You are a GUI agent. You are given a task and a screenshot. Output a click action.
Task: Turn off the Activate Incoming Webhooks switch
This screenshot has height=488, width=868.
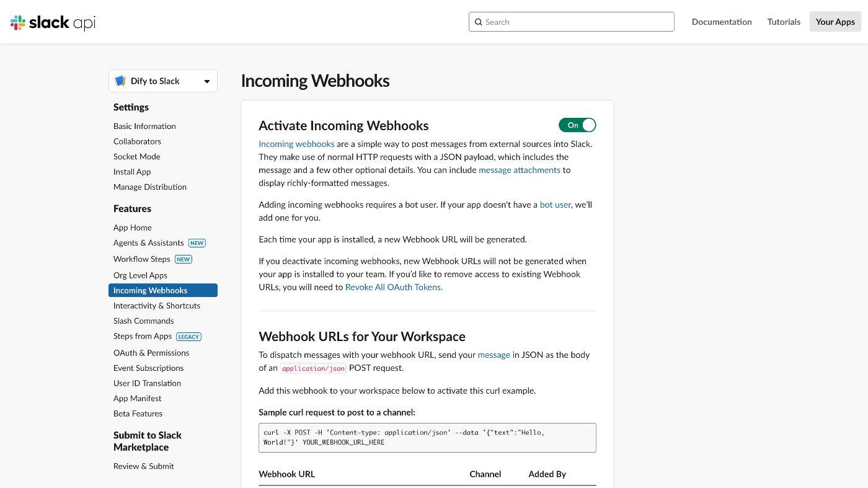click(x=577, y=125)
